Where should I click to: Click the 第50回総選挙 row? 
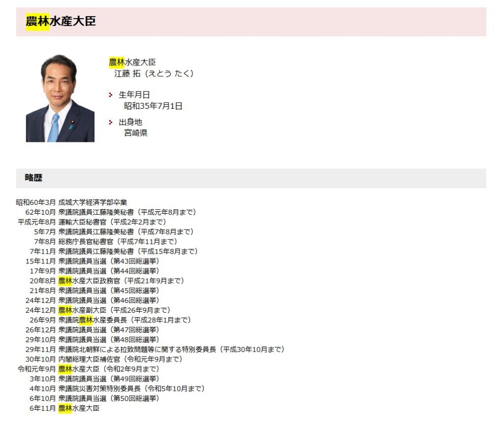pyautogui.click(x=94, y=398)
